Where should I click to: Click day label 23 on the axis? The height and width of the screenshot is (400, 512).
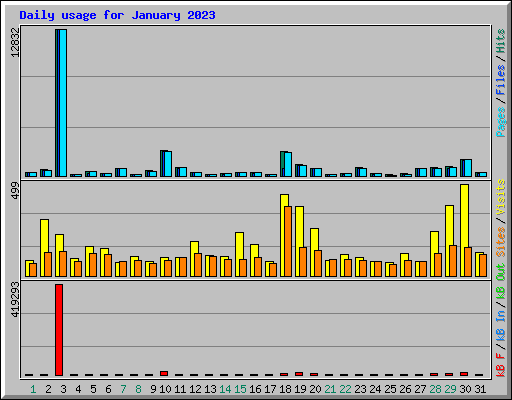tap(360, 389)
